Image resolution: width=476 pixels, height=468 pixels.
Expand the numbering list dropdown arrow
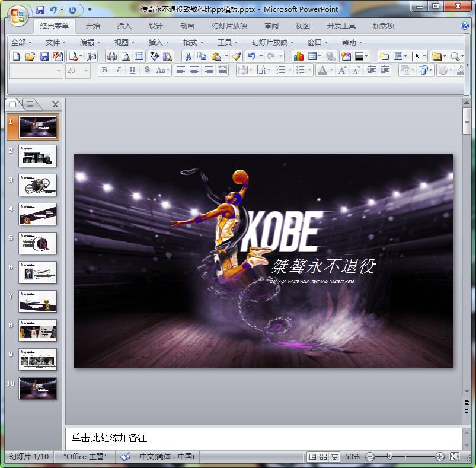coord(290,71)
